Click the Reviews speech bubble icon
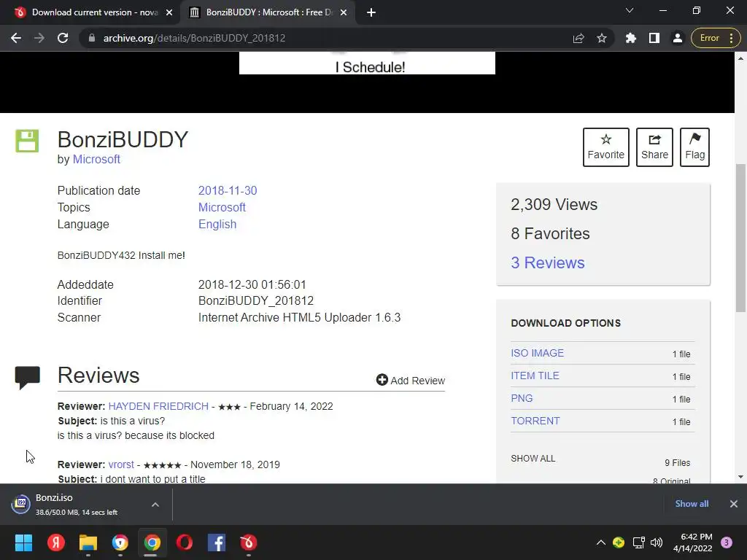This screenshot has width=747, height=560. [27, 378]
